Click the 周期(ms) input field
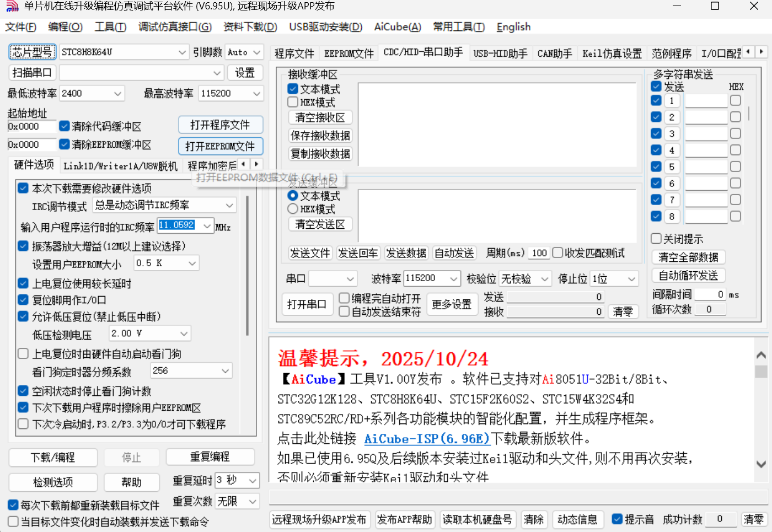Screen dimensions: 772x532 pyautogui.click(x=539, y=252)
